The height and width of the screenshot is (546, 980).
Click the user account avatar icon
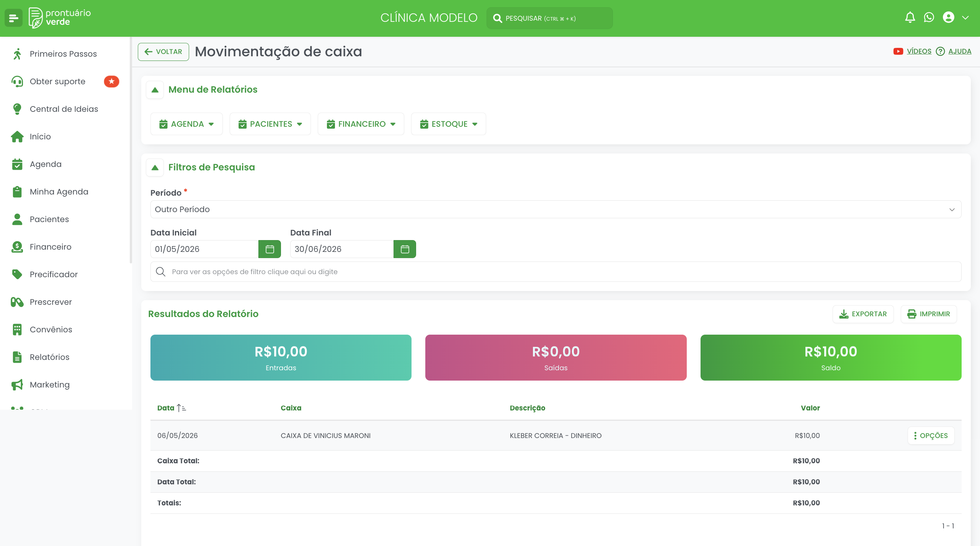949,18
